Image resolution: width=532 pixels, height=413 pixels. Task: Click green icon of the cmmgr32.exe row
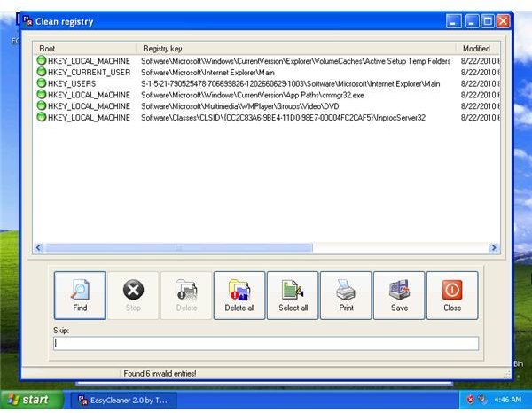42,94
